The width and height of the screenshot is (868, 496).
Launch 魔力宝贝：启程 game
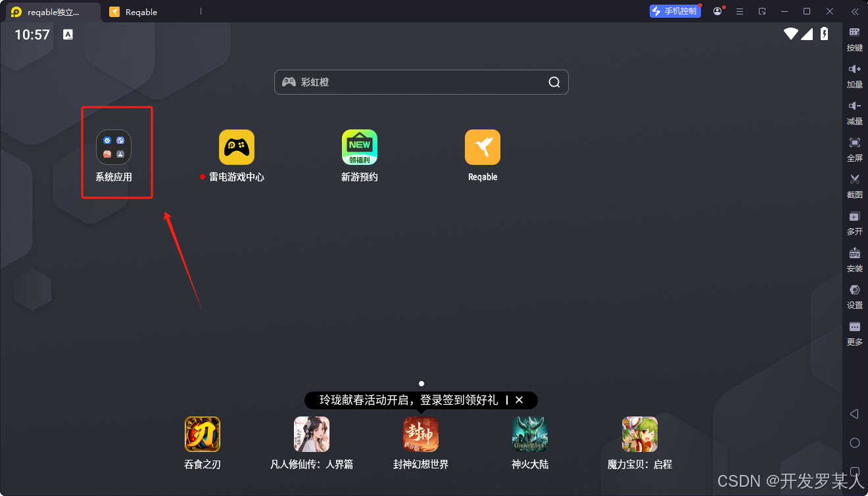pyautogui.click(x=640, y=434)
